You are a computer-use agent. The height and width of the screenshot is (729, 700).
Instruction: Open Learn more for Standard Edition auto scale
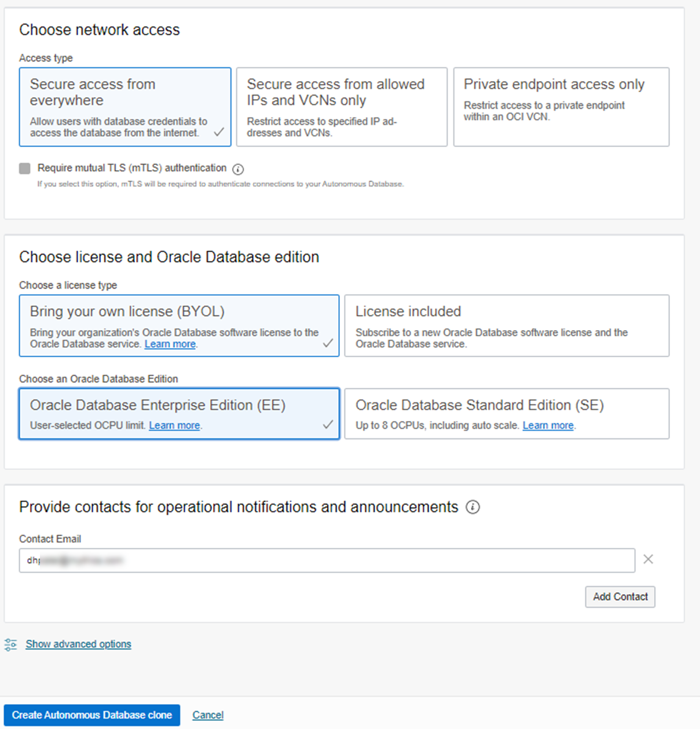547,425
